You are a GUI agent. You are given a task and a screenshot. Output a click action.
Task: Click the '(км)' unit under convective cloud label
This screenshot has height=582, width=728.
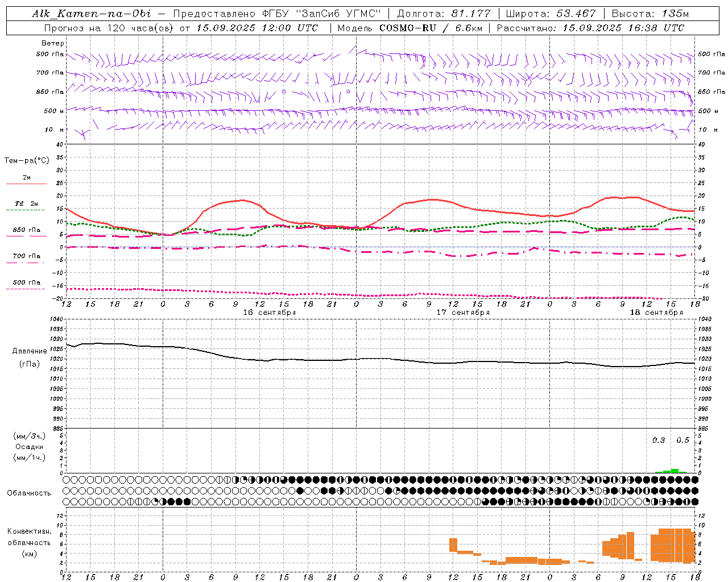coord(29,554)
